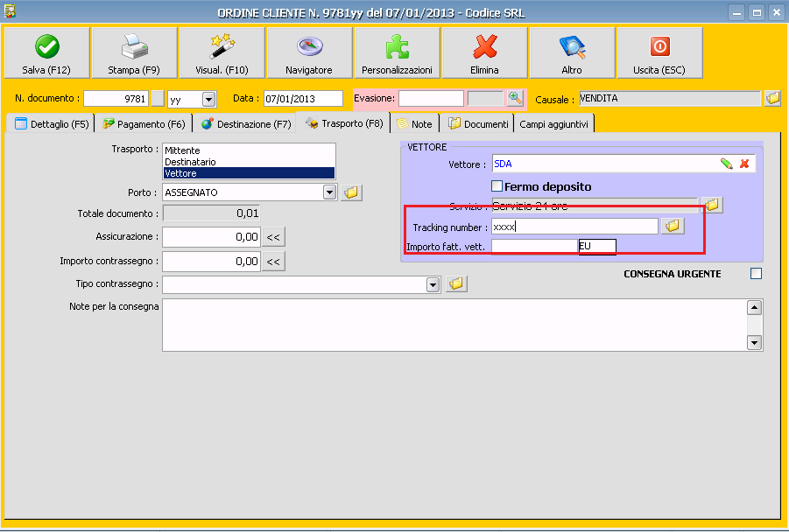Click the Uscita (ESC) exit icon
This screenshot has width=789, height=532.
pyautogui.click(x=659, y=47)
